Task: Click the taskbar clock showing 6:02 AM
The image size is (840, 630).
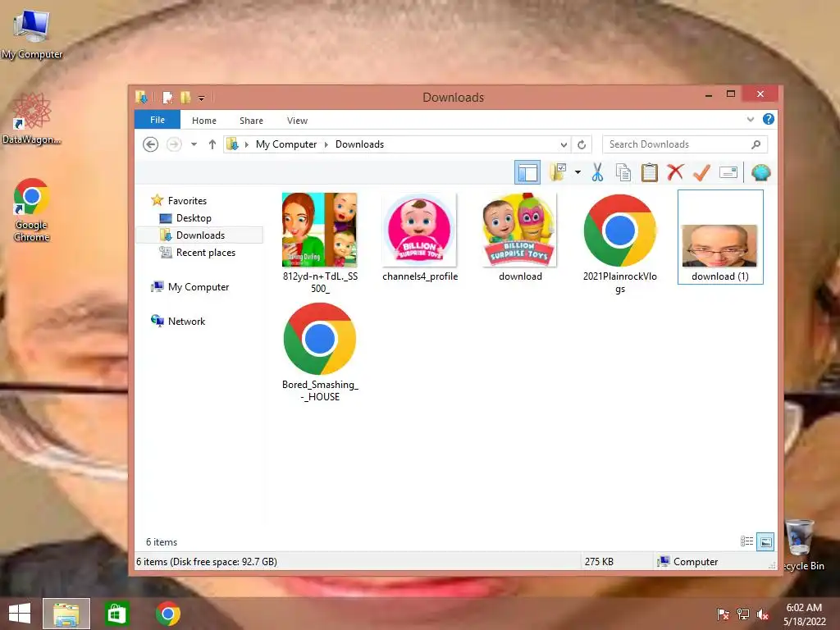Action: point(804,614)
